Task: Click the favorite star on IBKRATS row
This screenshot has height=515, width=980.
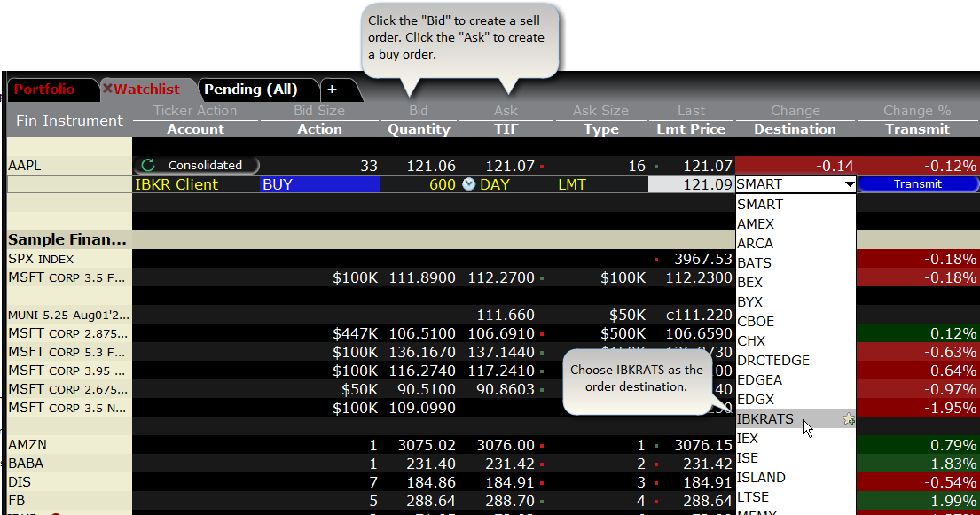Action: [848, 419]
